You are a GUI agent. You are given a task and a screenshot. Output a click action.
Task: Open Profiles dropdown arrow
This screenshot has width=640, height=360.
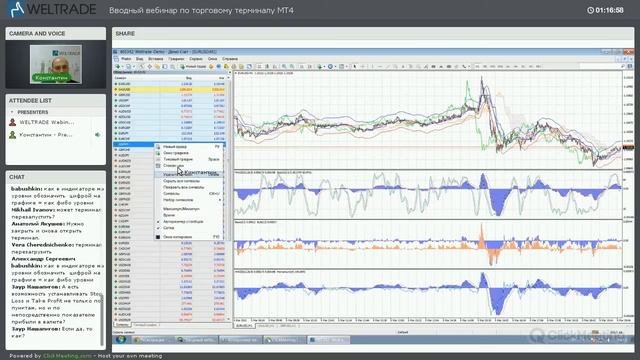[134, 66]
